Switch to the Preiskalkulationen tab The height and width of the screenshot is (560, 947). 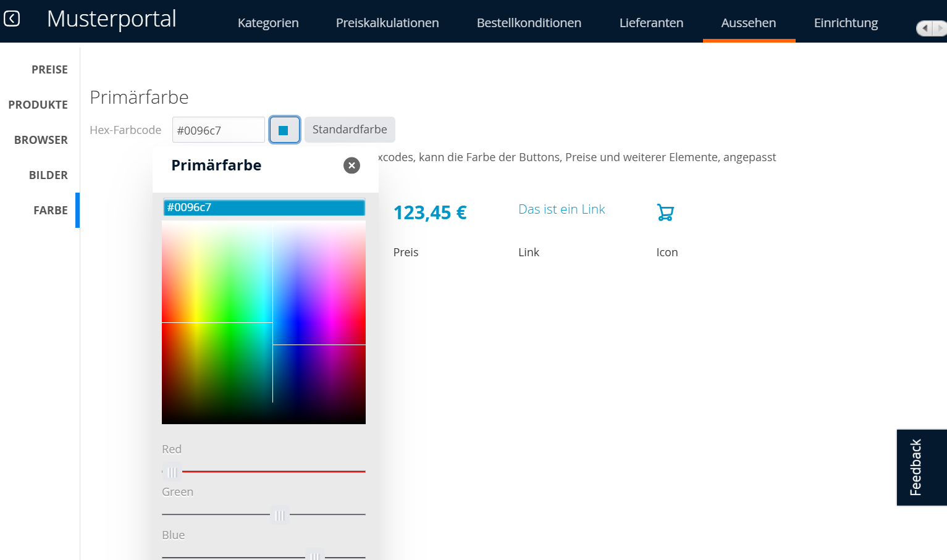pyautogui.click(x=387, y=23)
